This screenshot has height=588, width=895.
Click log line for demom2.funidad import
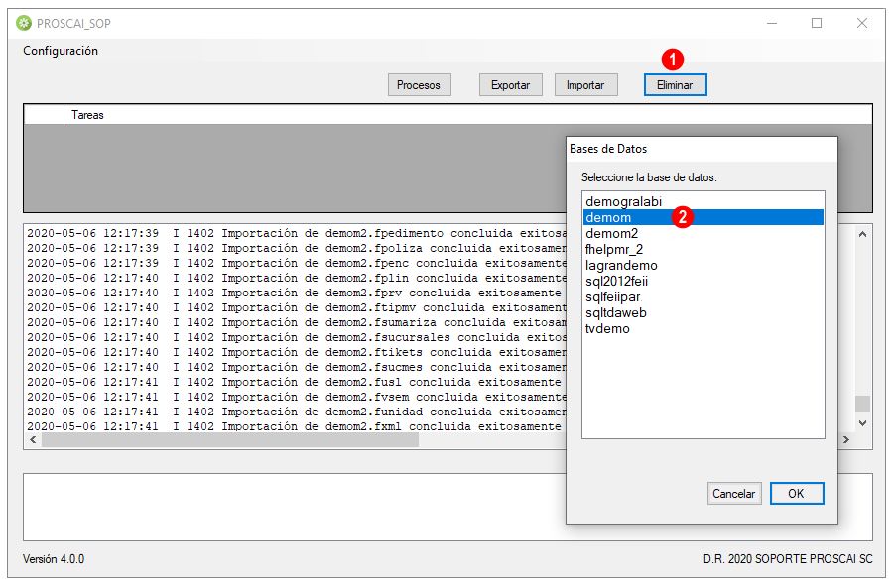[x=297, y=412]
